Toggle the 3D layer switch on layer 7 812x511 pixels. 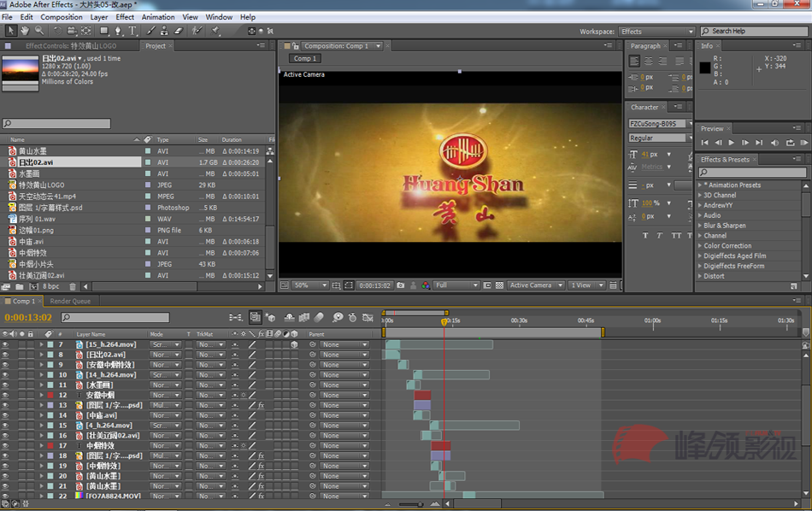[x=293, y=344]
